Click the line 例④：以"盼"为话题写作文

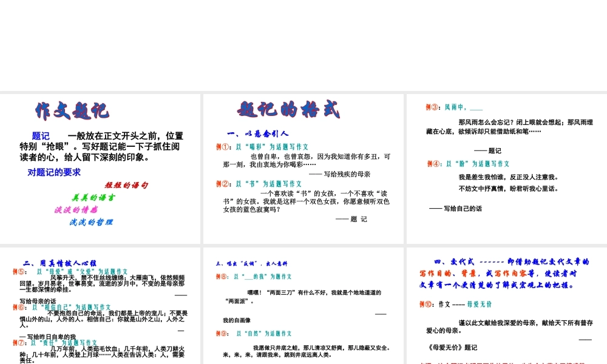(x=469, y=164)
